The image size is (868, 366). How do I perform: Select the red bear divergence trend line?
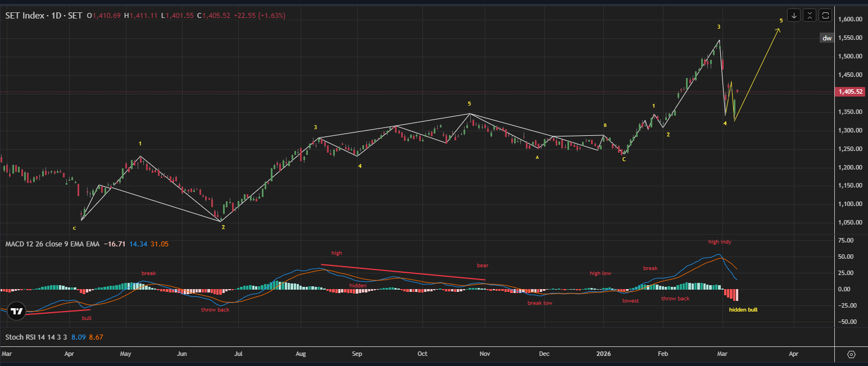click(403, 272)
